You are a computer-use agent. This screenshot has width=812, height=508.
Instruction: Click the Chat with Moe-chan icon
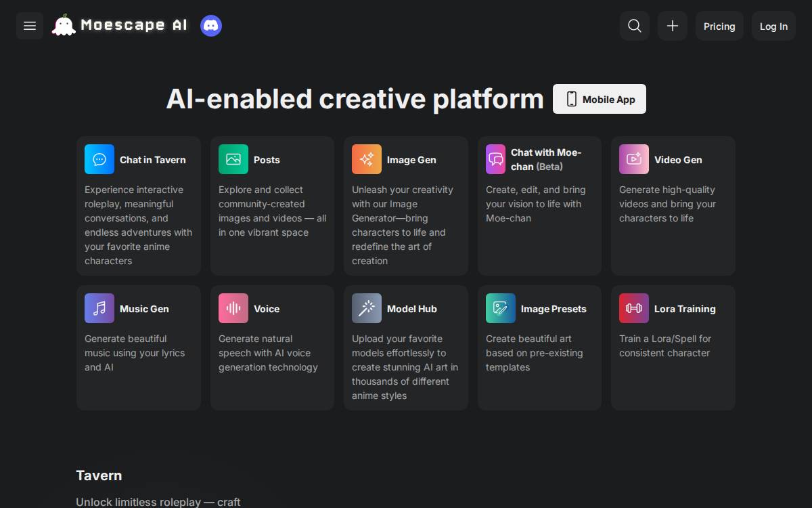495,159
